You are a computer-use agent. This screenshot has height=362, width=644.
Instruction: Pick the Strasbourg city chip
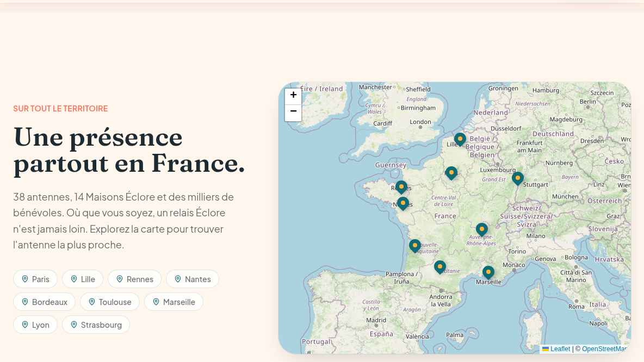point(96,325)
